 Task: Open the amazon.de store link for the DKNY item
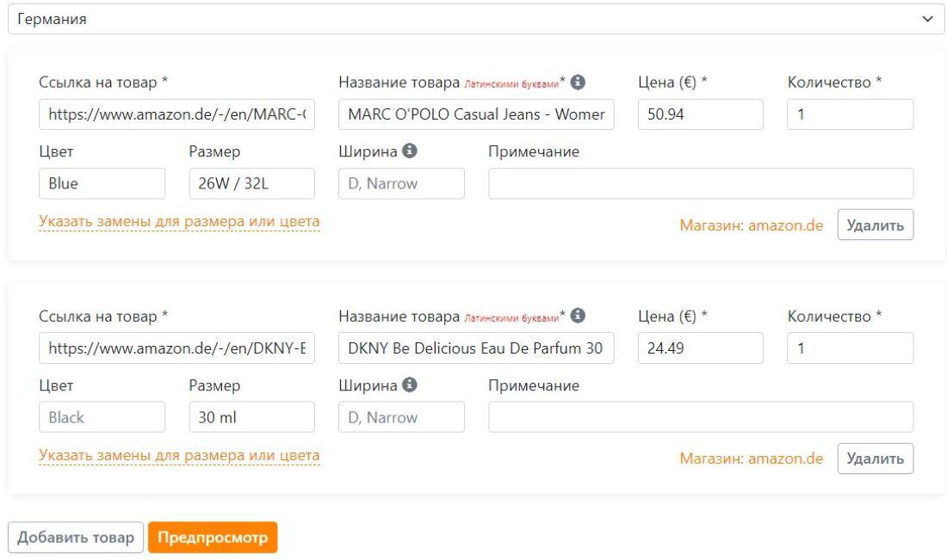(751, 458)
